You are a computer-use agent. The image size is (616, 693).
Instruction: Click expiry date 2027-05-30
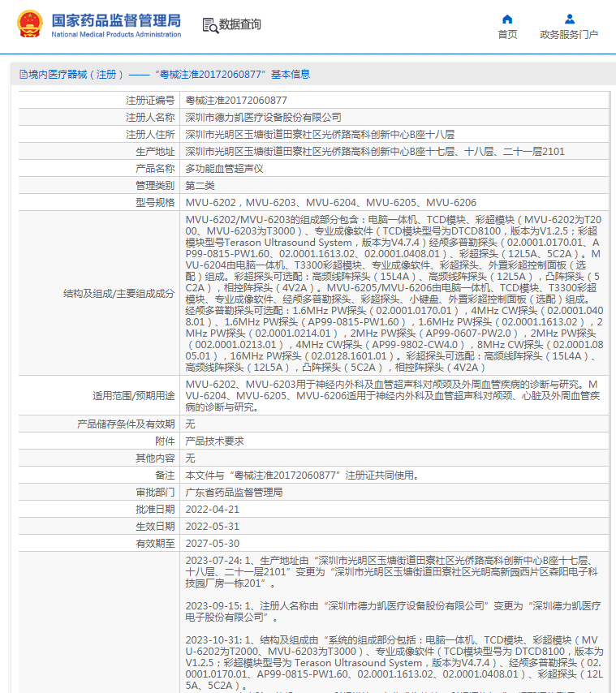(x=213, y=543)
